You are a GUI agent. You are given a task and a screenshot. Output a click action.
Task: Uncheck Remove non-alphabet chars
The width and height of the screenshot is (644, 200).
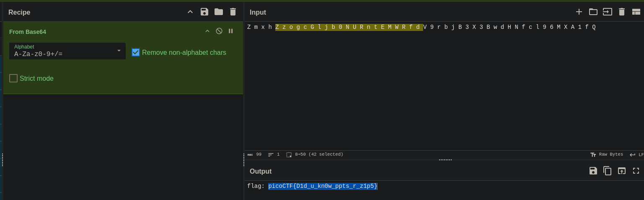[136, 52]
